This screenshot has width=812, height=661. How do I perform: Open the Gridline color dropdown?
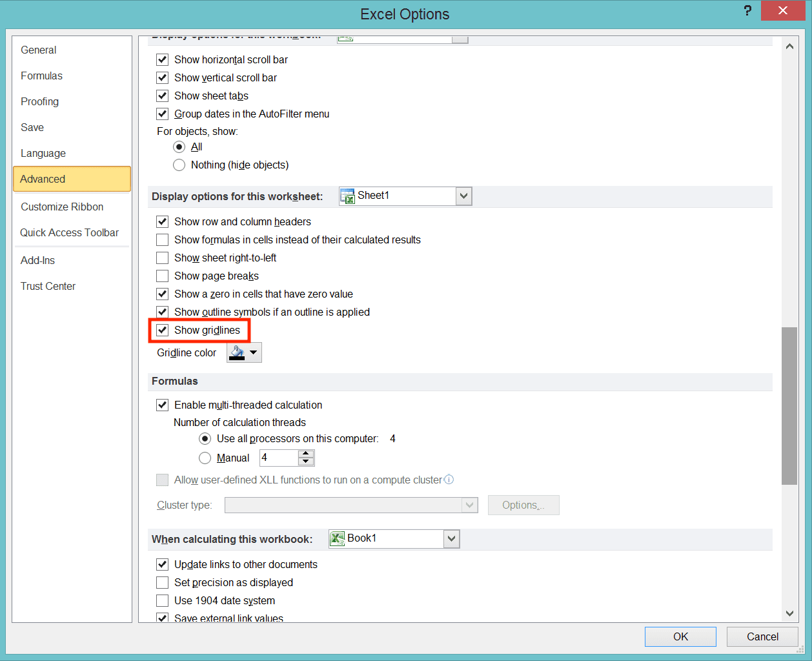tap(253, 352)
